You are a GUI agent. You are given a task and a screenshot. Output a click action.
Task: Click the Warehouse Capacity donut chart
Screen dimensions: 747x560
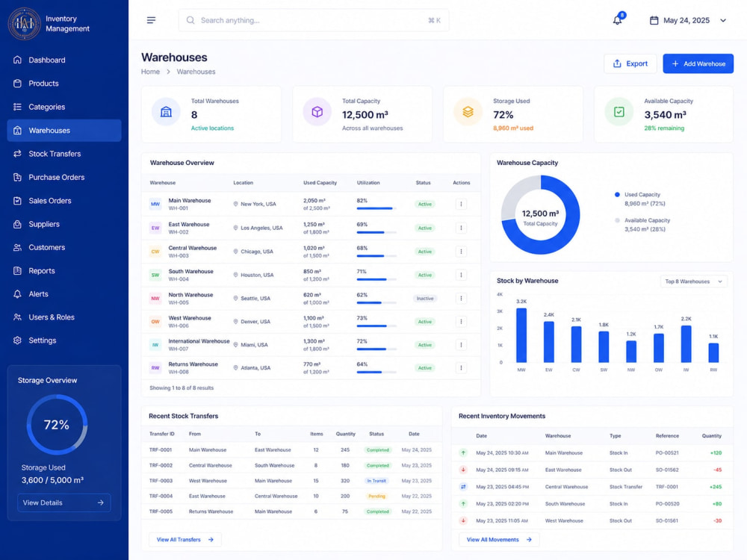coord(540,214)
